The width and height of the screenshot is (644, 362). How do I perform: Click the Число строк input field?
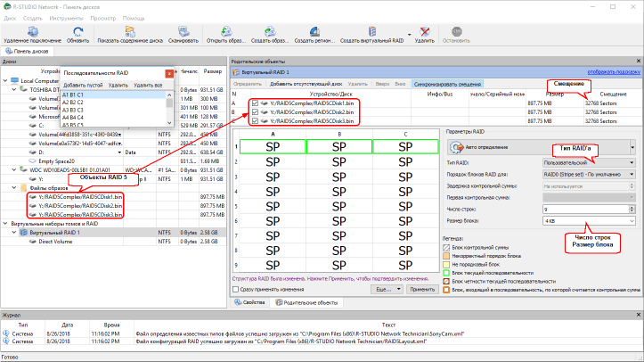(x=586, y=210)
